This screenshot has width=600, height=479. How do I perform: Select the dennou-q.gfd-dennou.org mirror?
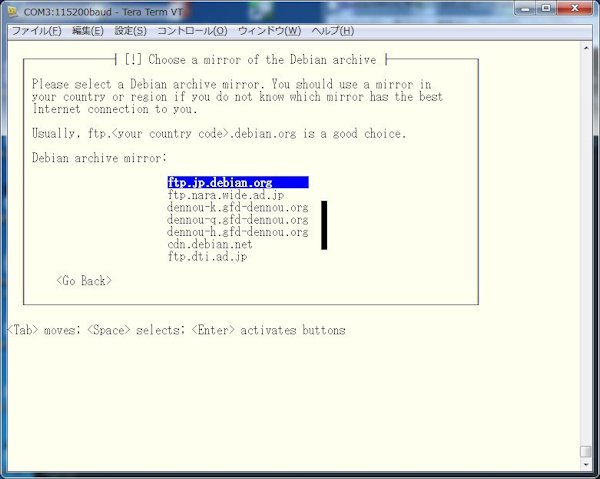[238, 220]
